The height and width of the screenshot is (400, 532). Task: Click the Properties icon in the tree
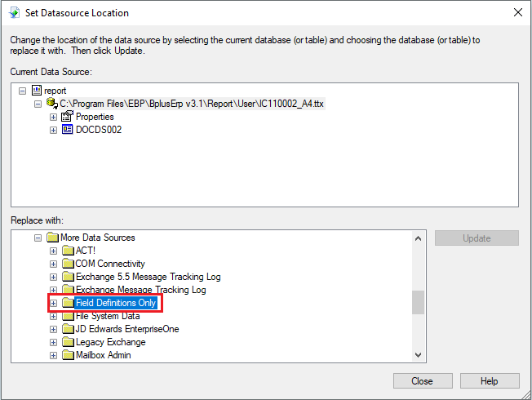coord(68,117)
